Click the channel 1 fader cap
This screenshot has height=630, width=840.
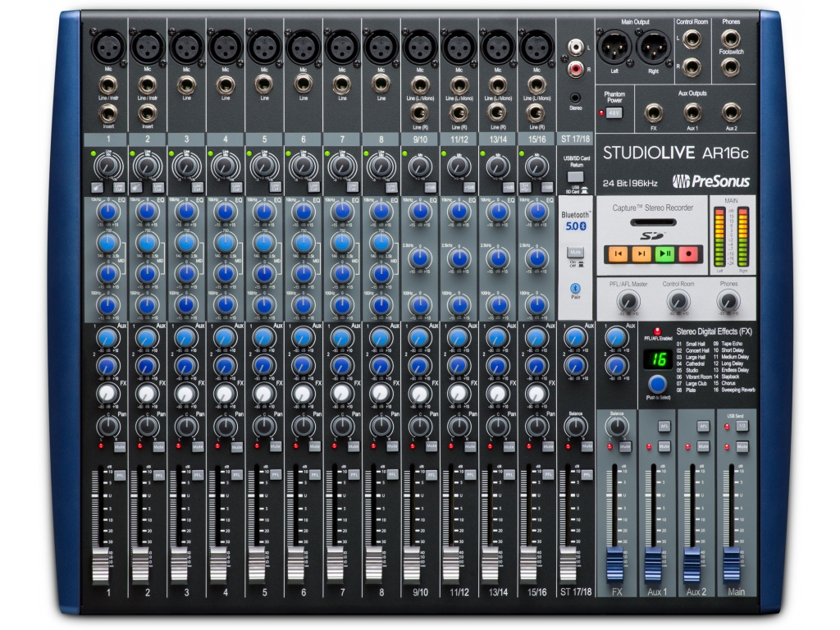point(101,565)
